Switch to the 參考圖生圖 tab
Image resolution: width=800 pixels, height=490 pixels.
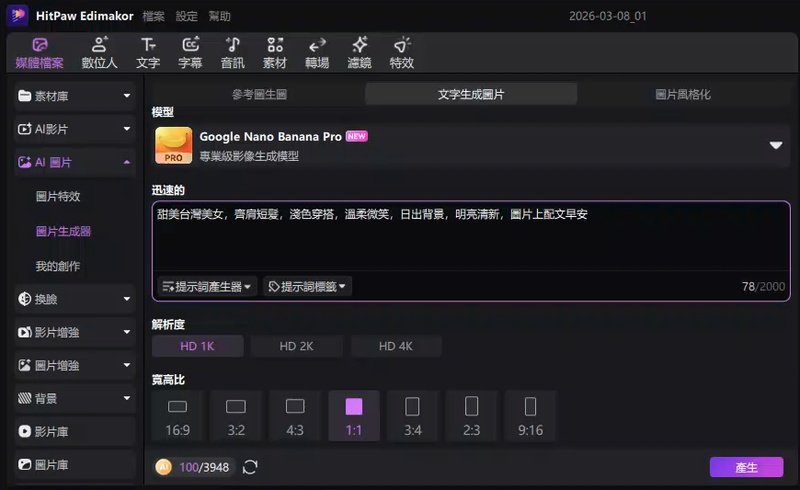point(259,94)
